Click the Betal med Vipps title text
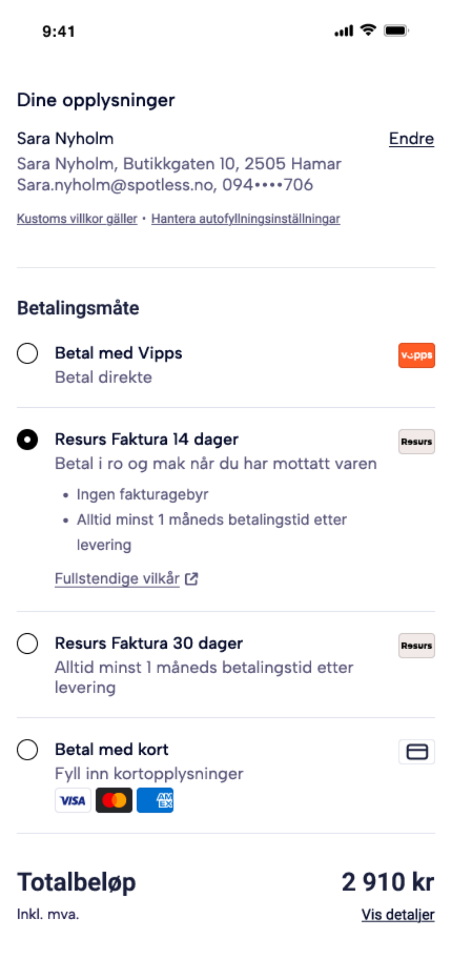Image resolution: width=452 pixels, height=980 pixels. 119,353
